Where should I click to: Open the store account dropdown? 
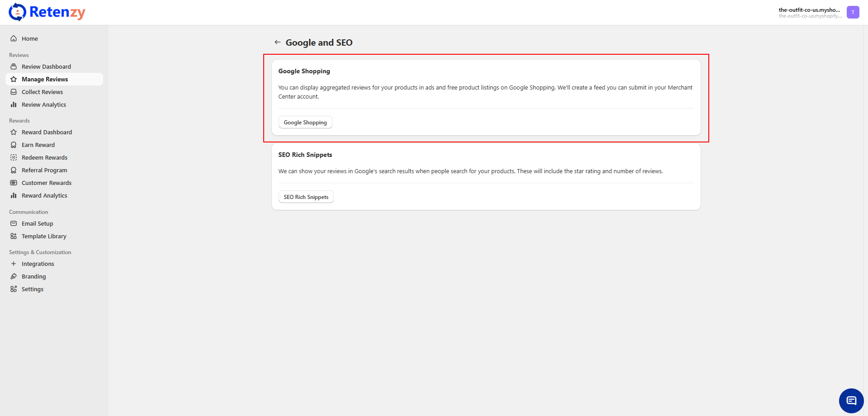coord(809,12)
